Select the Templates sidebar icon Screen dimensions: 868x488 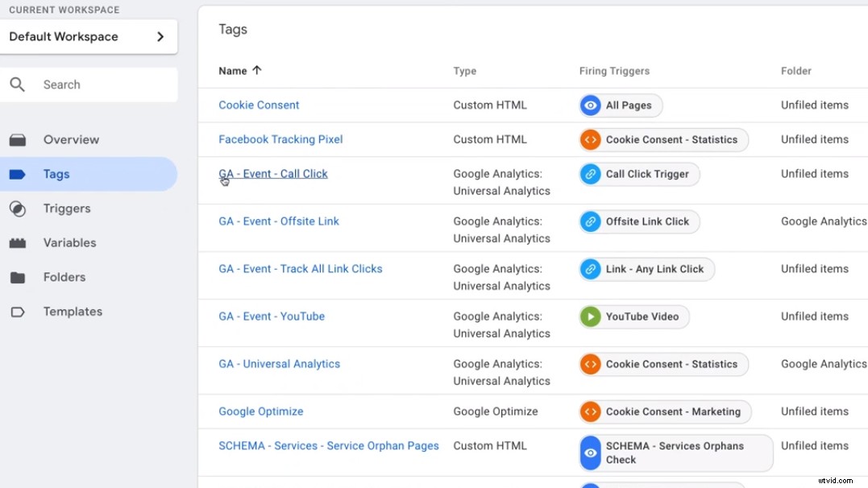pos(19,312)
